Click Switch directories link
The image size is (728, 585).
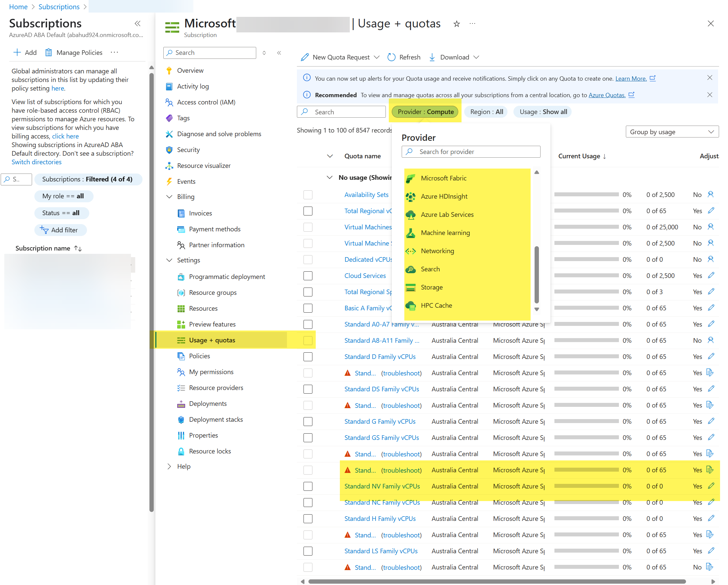[x=36, y=162]
